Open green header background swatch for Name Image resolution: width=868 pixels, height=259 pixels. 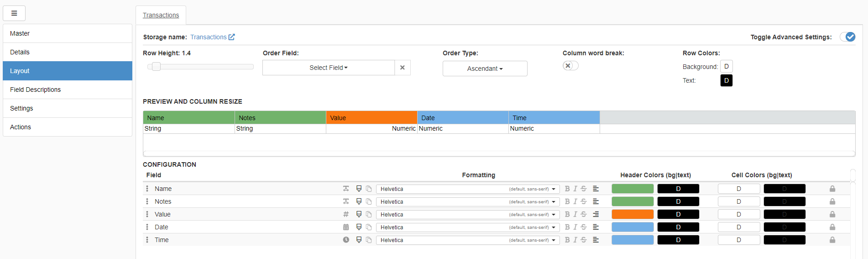point(633,189)
